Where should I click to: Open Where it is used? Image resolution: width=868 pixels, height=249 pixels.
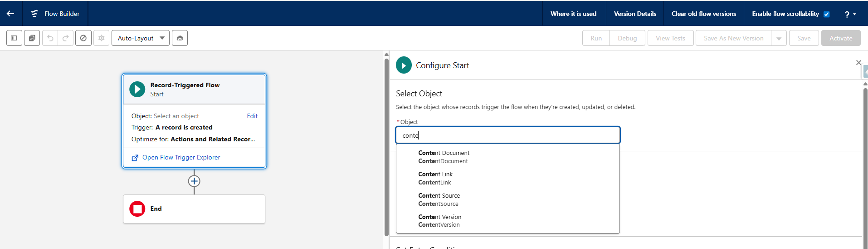573,14
